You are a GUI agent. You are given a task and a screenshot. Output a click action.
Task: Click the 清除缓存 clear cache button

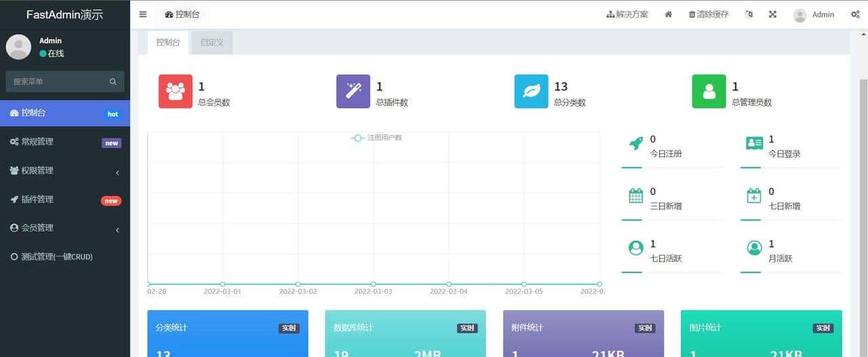[708, 14]
